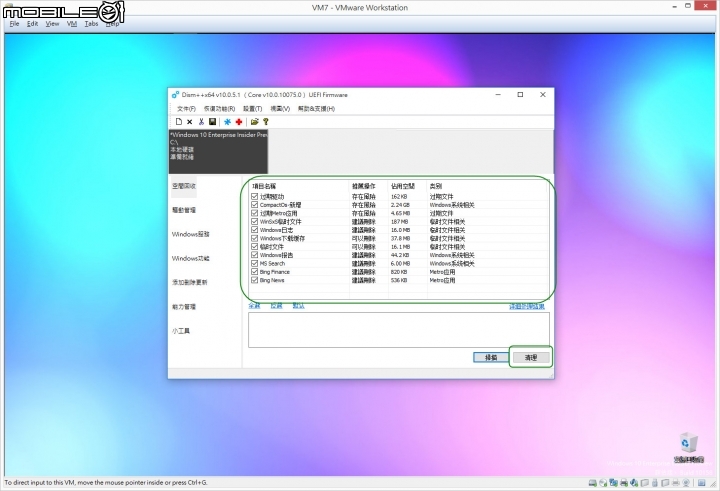
Task: Click the blue asterisk toolbar icon
Action: click(227, 122)
